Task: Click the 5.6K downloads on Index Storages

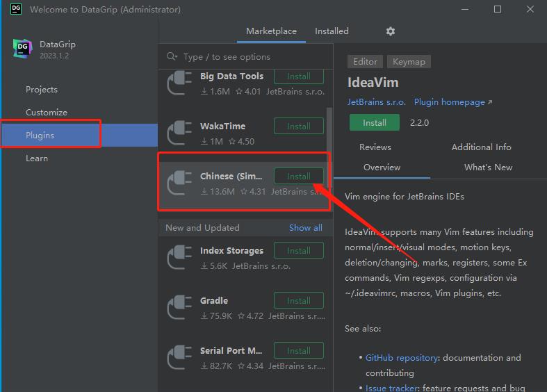Action: (x=214, y=266)
